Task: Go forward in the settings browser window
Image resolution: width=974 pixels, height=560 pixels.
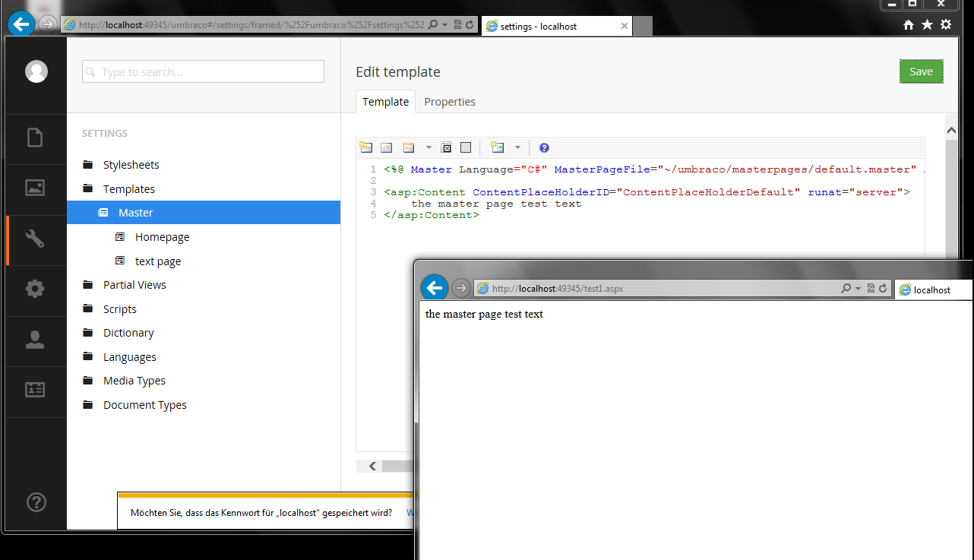Action: pos(47,24)
